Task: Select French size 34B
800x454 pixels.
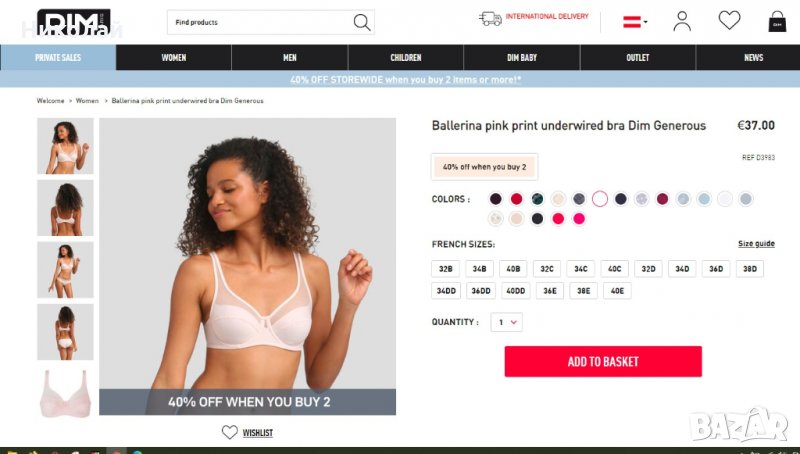Action: point(479,269)
